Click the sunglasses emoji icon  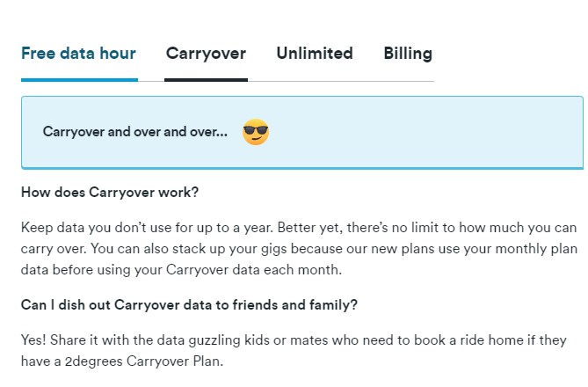(256, 132)
